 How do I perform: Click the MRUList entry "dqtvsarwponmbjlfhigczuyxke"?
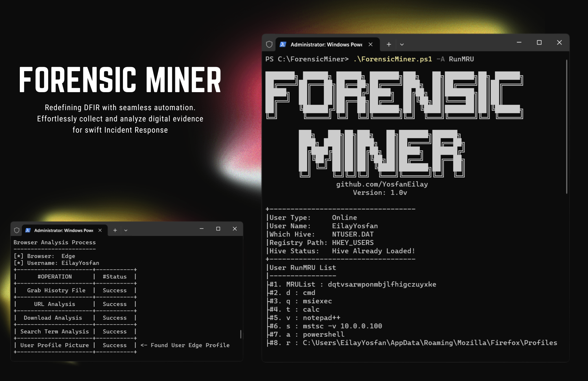coord(382,284)
